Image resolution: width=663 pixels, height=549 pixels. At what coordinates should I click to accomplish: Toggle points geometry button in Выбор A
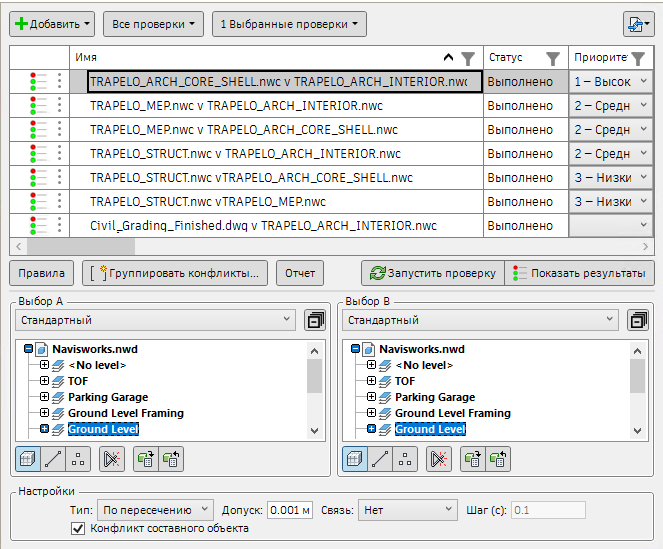click(x=78, y=459)
